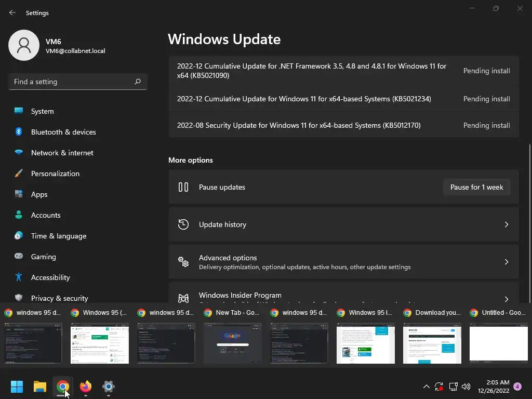
Task: Open Advanced options
Action: click(344, 262)
